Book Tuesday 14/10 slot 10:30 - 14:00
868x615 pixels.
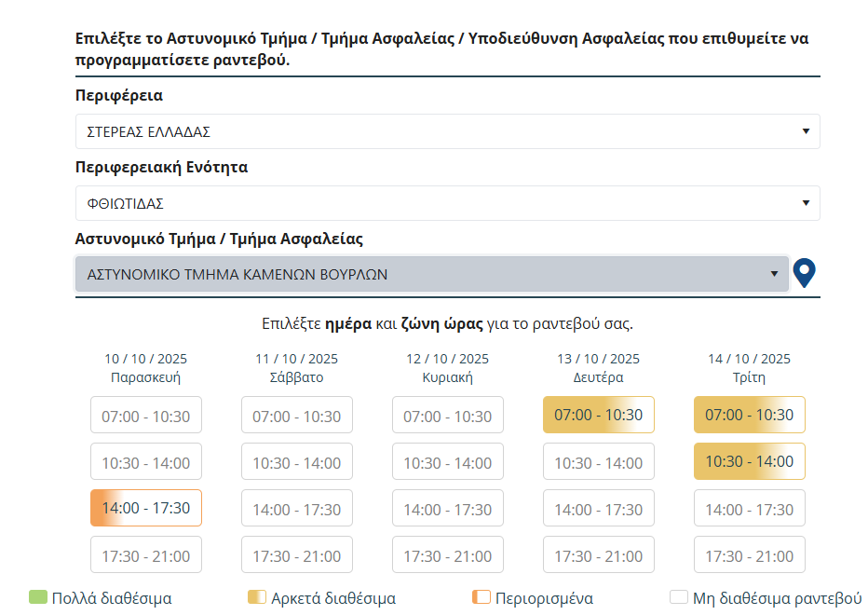click(750, 461)
